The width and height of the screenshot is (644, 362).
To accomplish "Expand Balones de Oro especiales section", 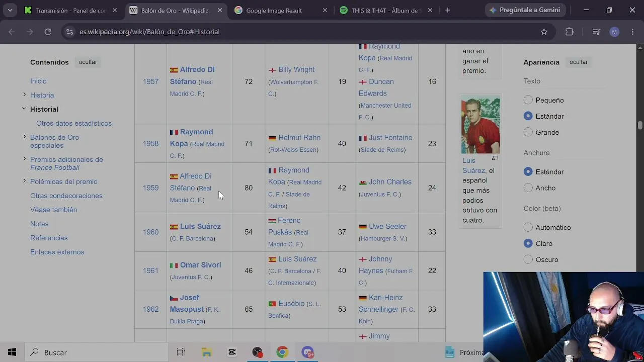I will [x=24, y=137].
